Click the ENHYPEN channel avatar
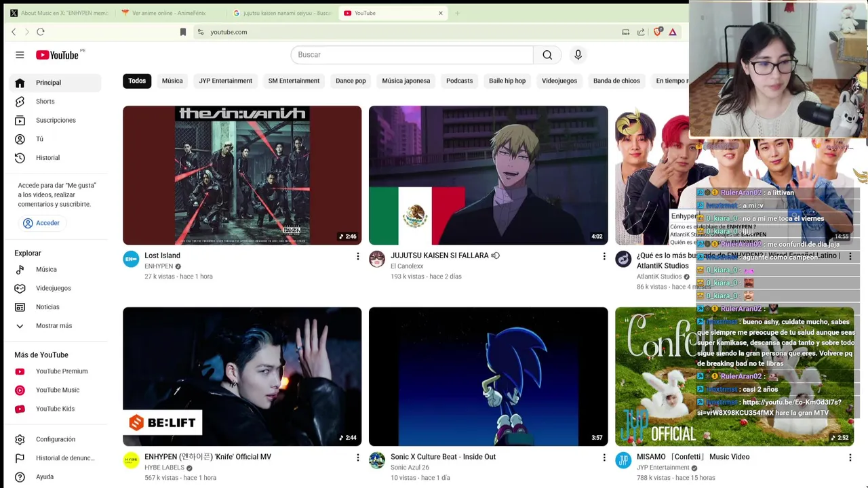 pyautogui.click(x=131, y=259)
